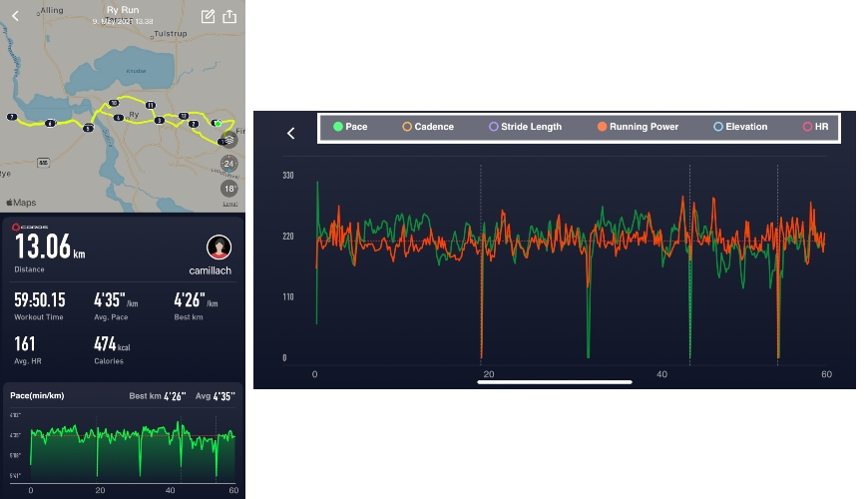Tap the camillach username
Screen dimensions: 868x499
click(210, 270)
